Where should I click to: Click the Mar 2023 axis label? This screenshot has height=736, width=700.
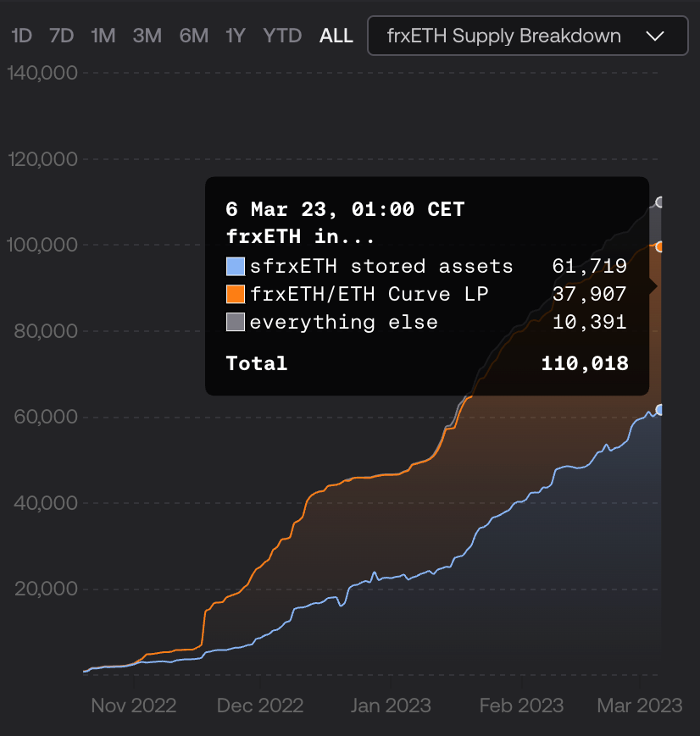point(640,706)
